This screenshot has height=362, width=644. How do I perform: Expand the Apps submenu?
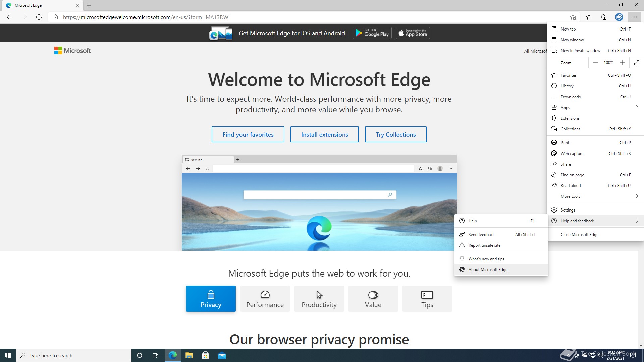[595, 108]
